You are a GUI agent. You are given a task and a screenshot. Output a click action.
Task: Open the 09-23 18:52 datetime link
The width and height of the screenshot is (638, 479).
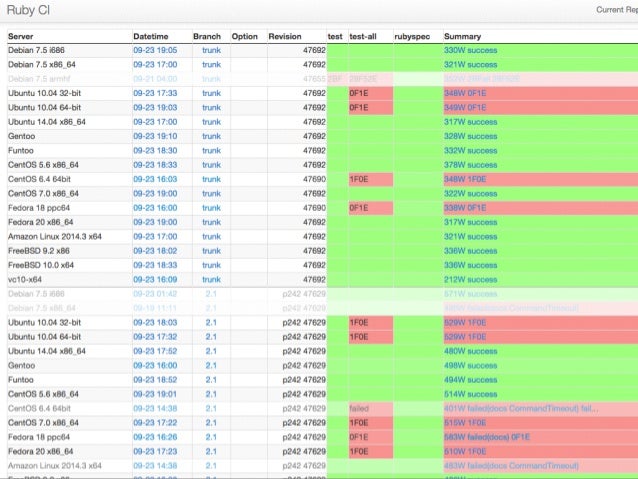click(x=155, y=380)
